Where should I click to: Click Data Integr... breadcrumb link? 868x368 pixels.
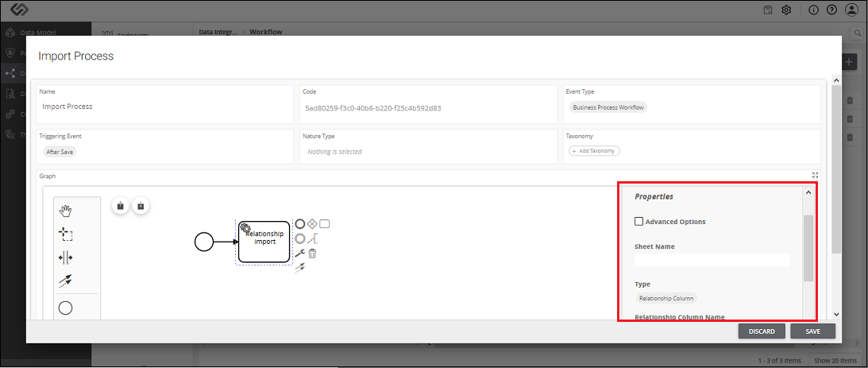point(218,32)
